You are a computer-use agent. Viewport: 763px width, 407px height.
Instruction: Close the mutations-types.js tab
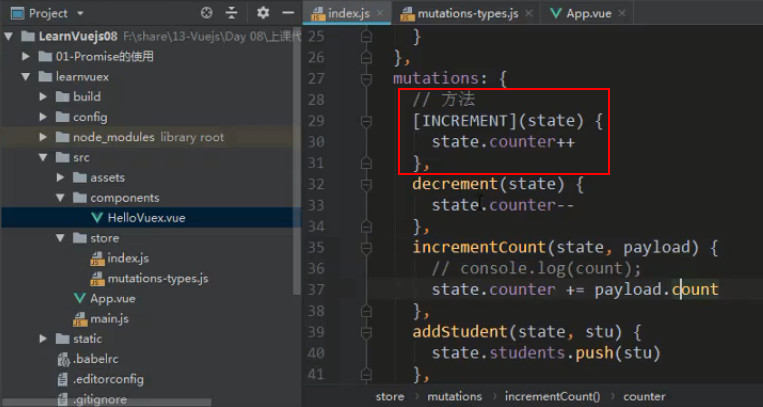[529, 14]
